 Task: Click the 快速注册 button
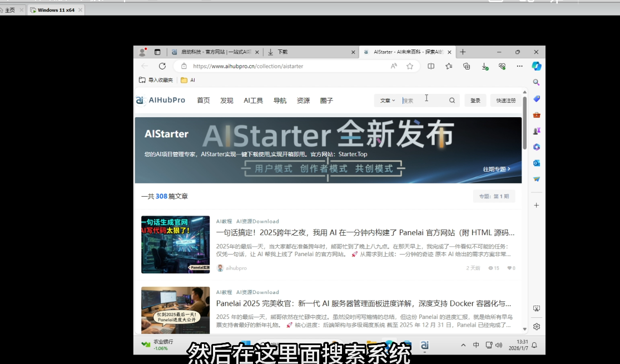coord(505,101)
